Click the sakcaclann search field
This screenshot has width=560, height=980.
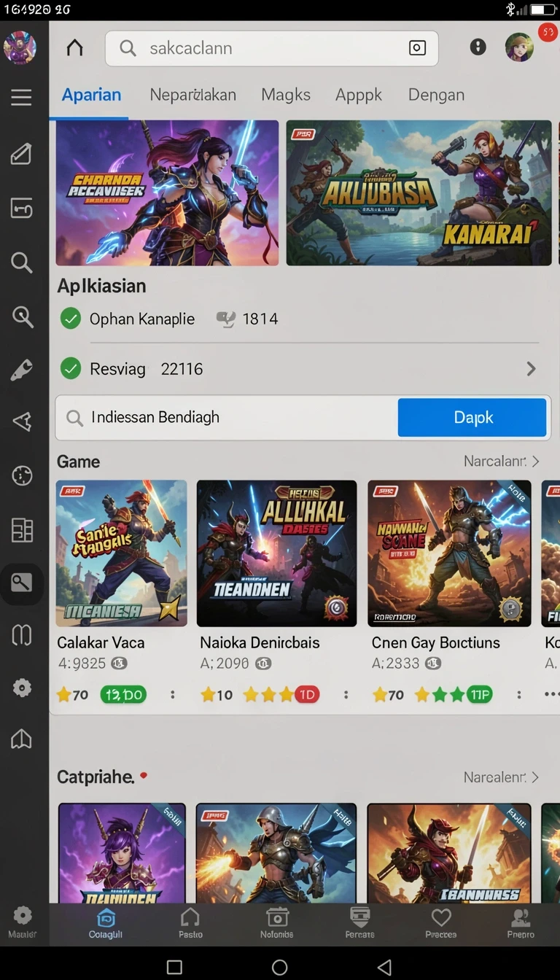(x=271, y=48)
